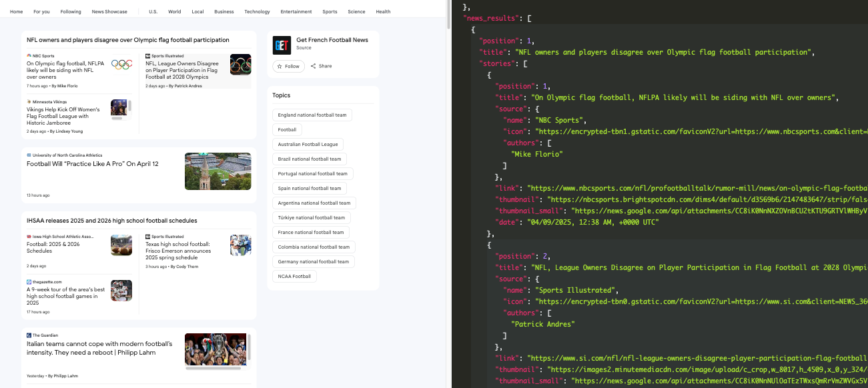
Task: Click the Get French Football News logo
Action: point(282,45)
